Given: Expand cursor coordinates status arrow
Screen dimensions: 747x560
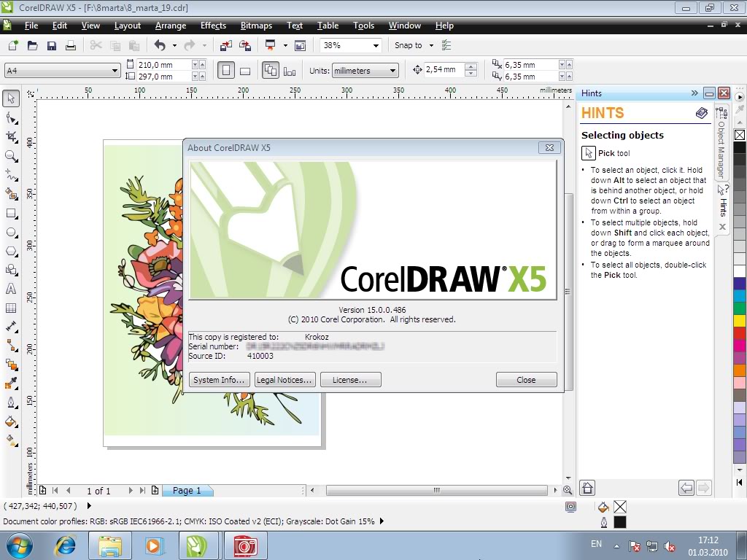Looking at the screenshot, I should [x=88, y=505].
